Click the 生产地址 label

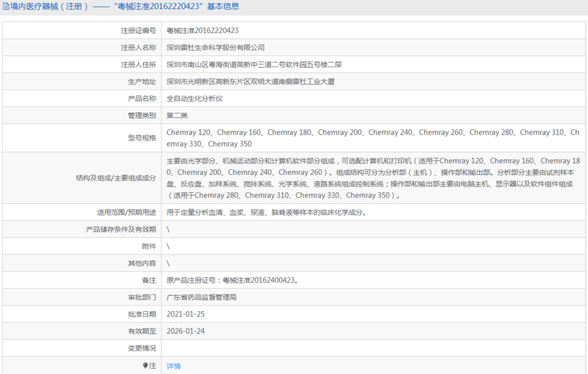coord(142,82)
